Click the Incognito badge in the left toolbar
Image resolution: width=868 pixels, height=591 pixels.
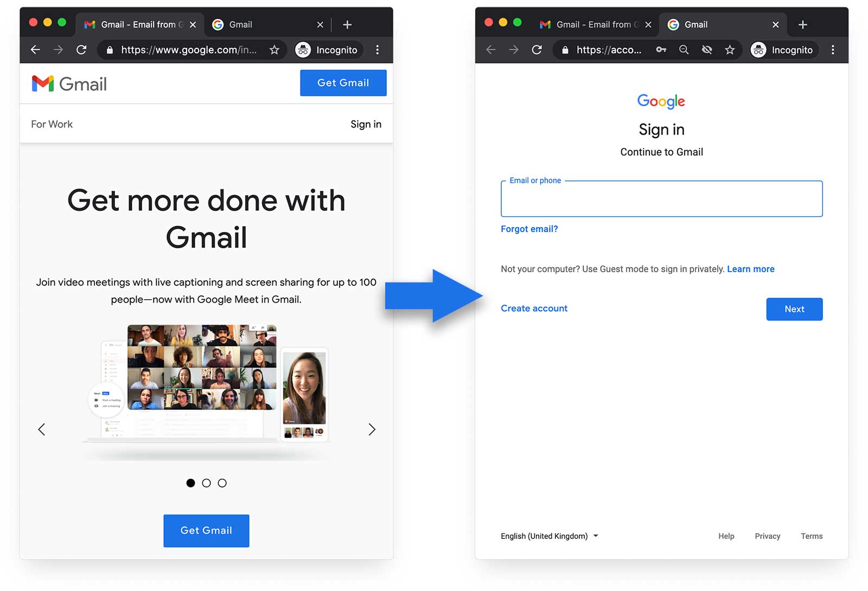[328, 49]
